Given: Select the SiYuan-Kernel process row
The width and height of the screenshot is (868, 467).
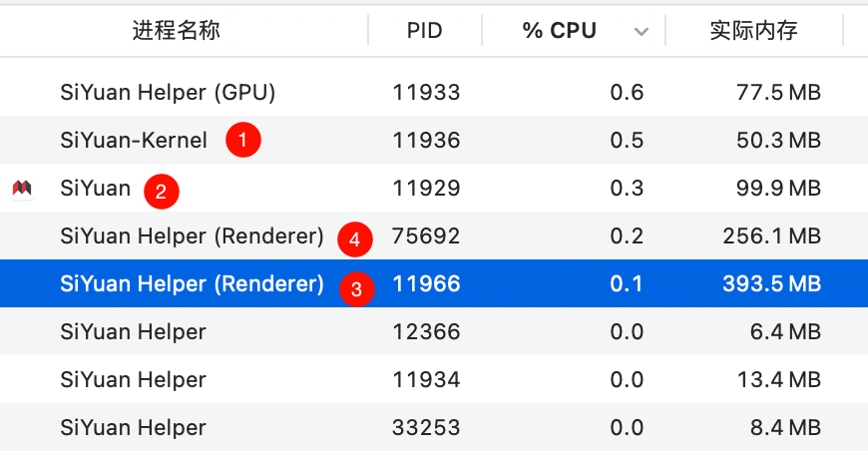Looking at the screenshot, I should click(x=134, y=141).
